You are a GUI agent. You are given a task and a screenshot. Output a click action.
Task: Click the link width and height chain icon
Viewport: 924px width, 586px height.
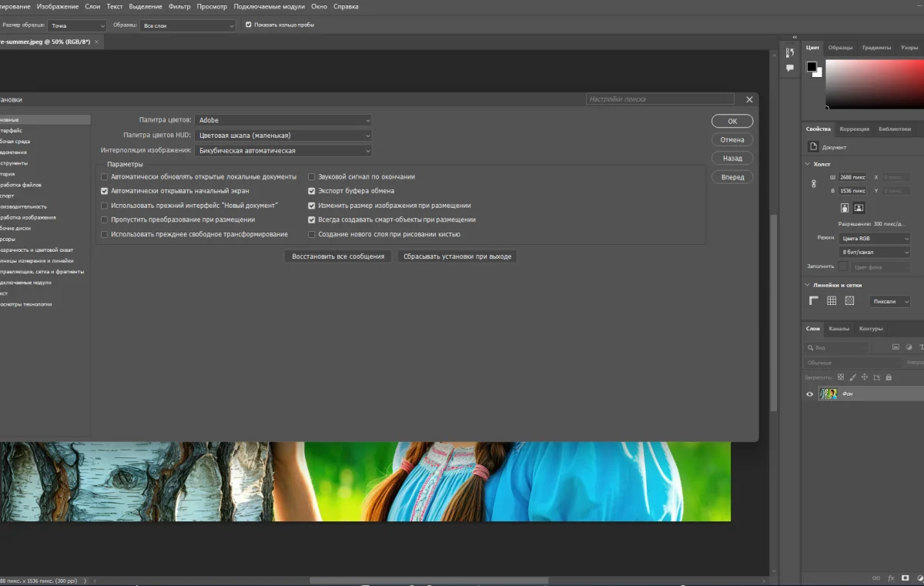[x=813, y=184]
